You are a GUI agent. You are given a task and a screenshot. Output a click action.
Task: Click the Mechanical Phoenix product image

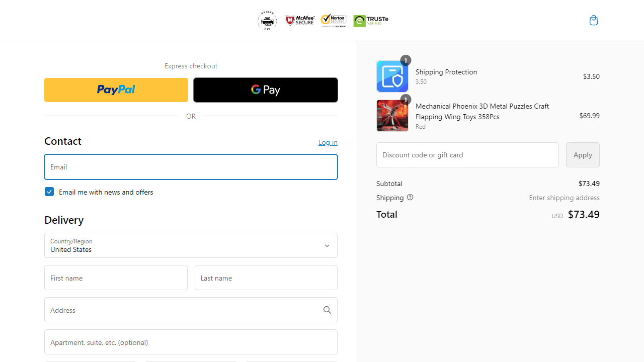click(x=392, y=116)
